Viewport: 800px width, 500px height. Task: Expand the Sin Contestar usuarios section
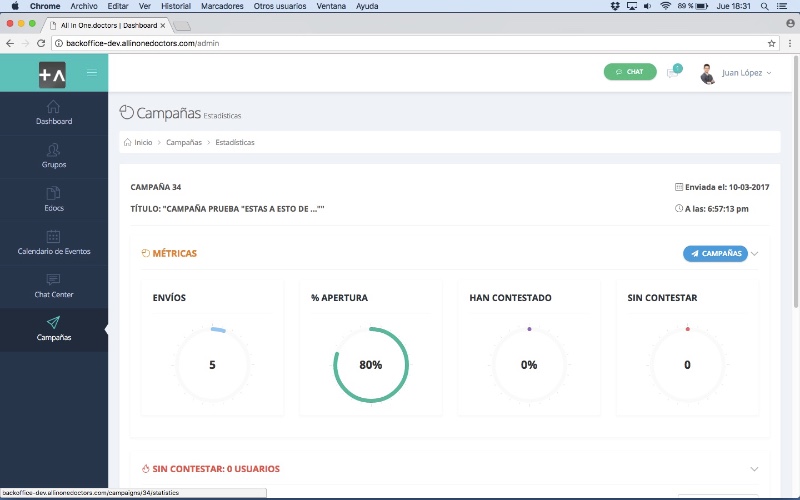point(754,469)
